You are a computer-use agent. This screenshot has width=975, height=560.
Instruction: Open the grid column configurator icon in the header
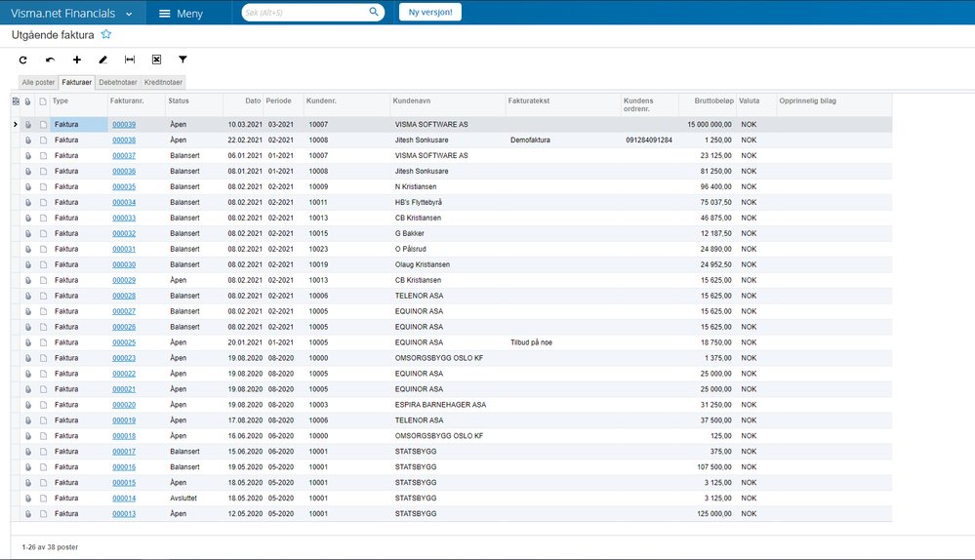(16, 100)
